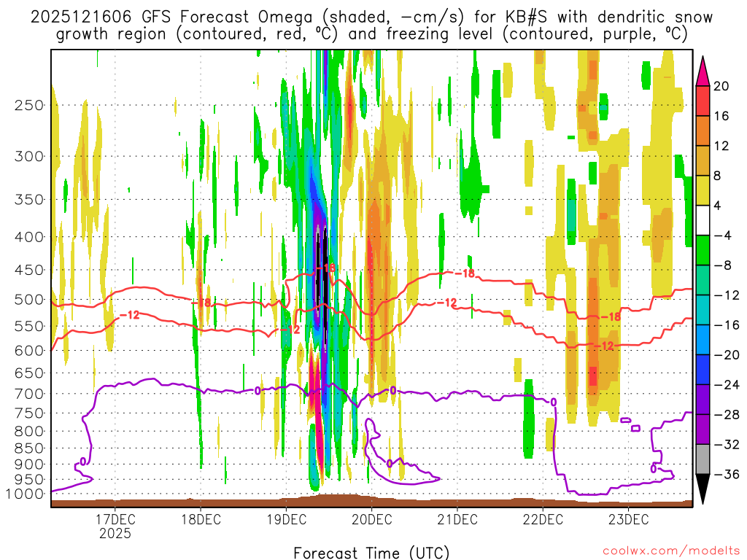Click the white colorbar swatch between -4 and 4
Viewport: 747px width, 560px height.
(x=703, y=220)
